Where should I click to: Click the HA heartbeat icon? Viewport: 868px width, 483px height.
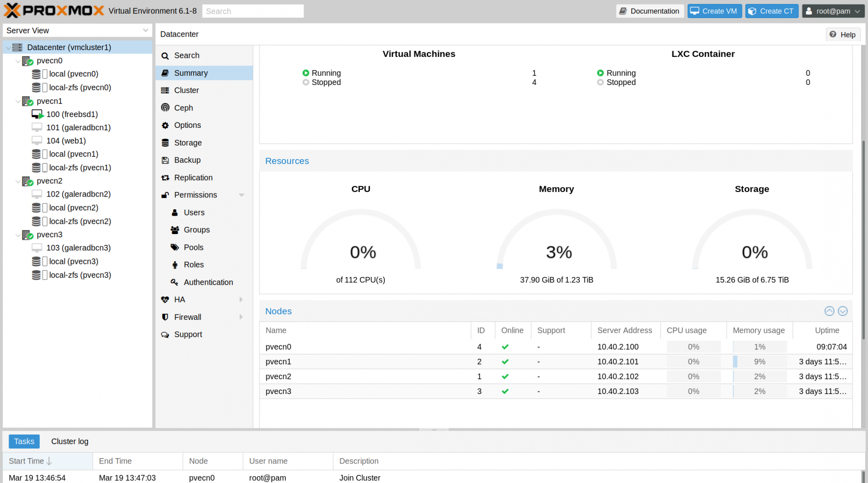coord(165,300)
